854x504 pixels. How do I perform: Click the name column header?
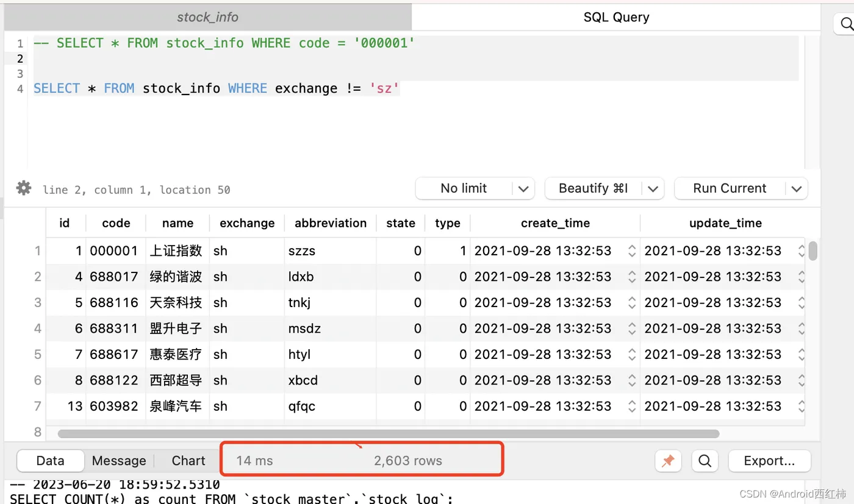(x=178, y=223)
